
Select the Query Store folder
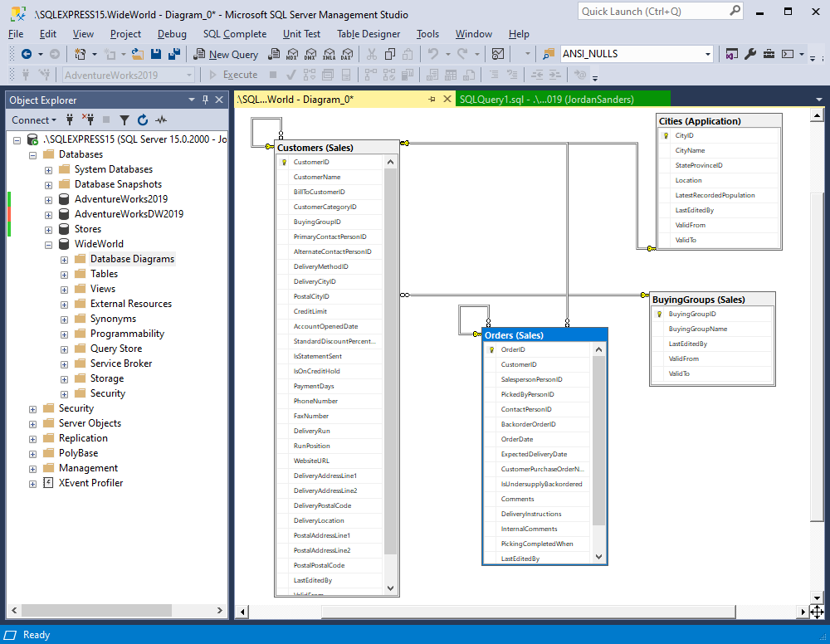(x=116, y=349)
